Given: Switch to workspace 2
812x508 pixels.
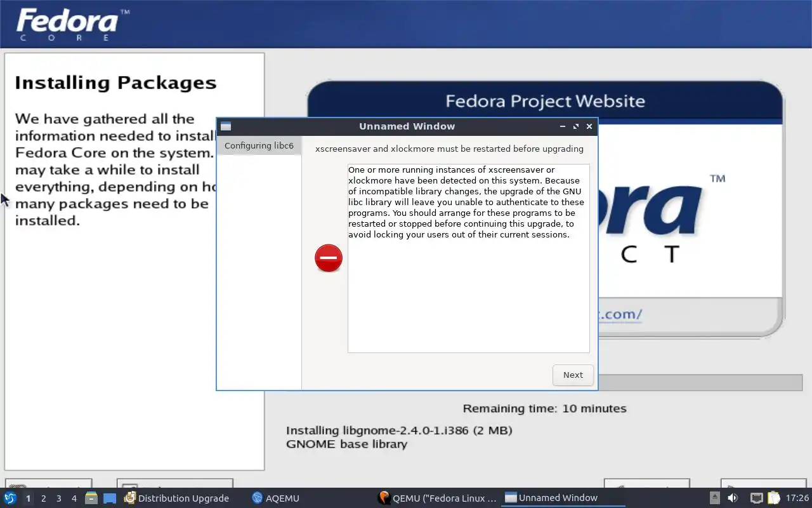Looking at the screenshot, I should point(43,498).
